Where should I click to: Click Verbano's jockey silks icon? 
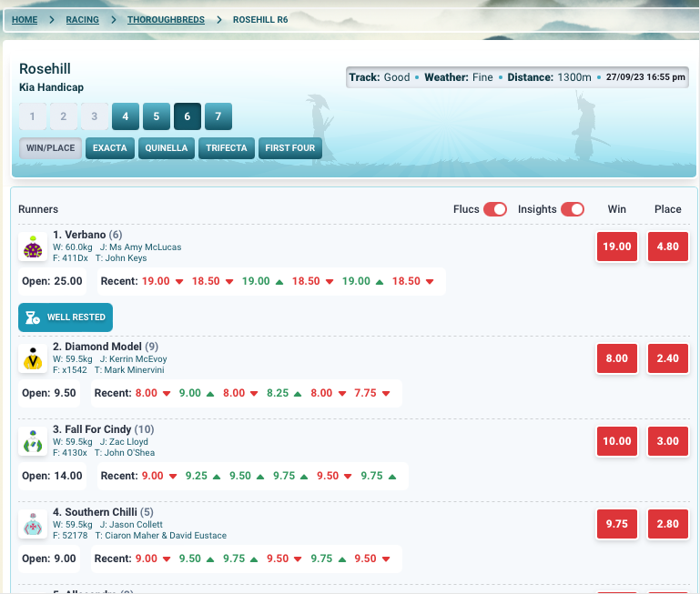(x=33, y=247)
